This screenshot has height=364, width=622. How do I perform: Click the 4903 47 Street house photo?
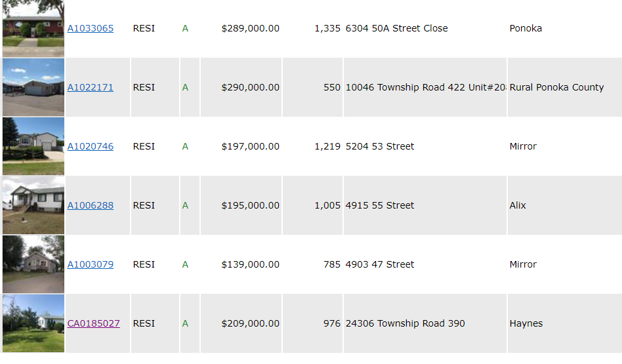[x=33, y=264]
